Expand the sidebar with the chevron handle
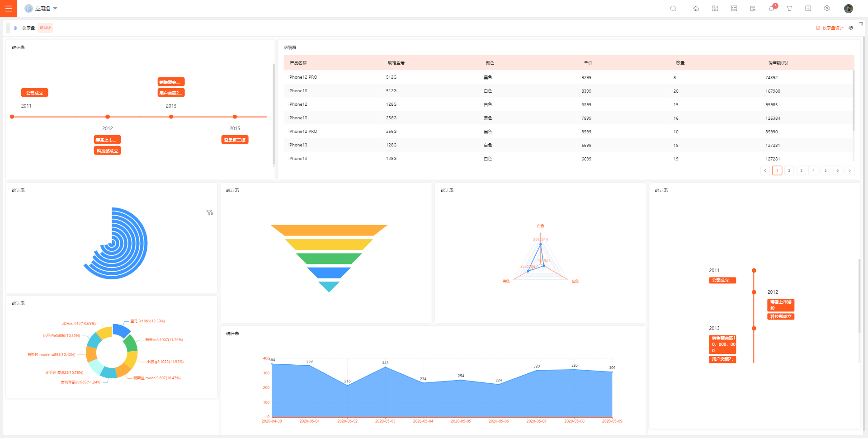This screenshot has height=438, width=868. [x=8, y=28]
